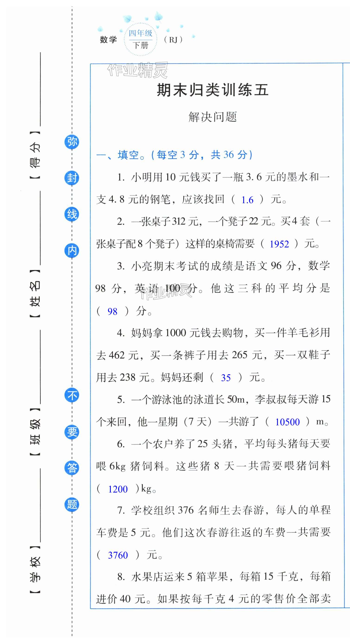Select the answer 3760 in question 7
This screenshot has height=644, width=350.
pyautogui.click(x=118, y=555)
